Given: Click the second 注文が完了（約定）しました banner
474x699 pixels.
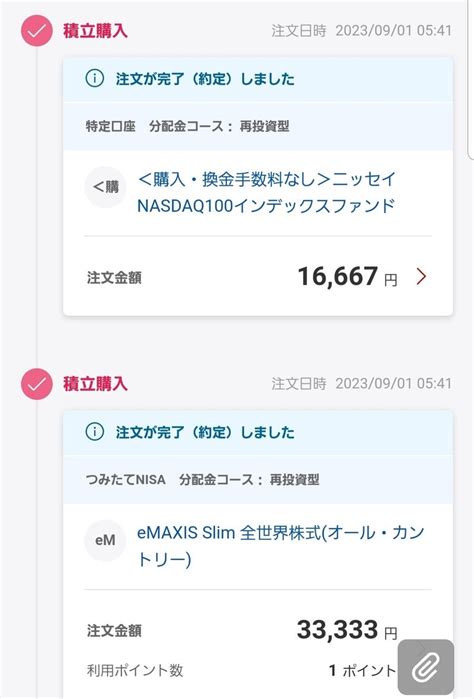Looking at the screenshot, I should (x=258, y=432).
